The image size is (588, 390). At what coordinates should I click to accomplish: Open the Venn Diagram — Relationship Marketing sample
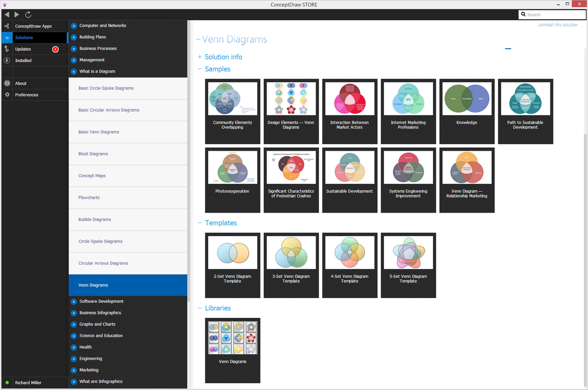tap(467, 180)
